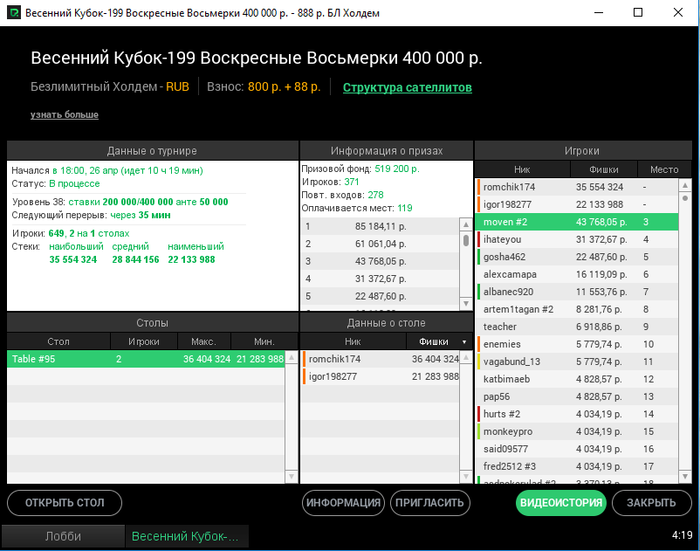Maximize the tournament window

[x=638, y=13]
